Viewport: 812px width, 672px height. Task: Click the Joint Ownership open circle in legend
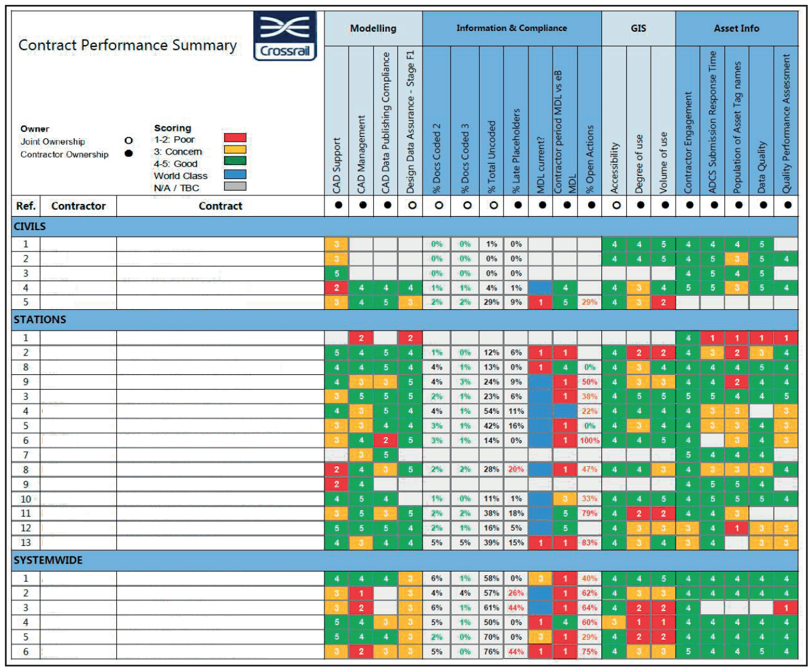point(128,141)
